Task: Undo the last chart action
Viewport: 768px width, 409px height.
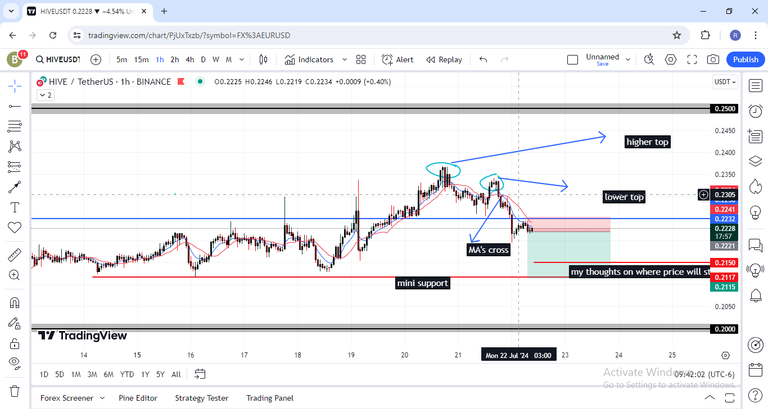Action: [x=483, y=60]
